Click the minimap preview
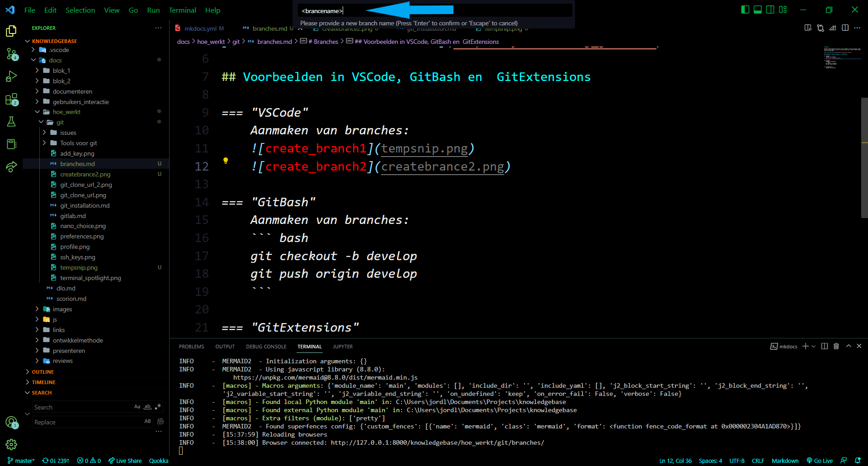The image size is (868, 466). point(842,57)
